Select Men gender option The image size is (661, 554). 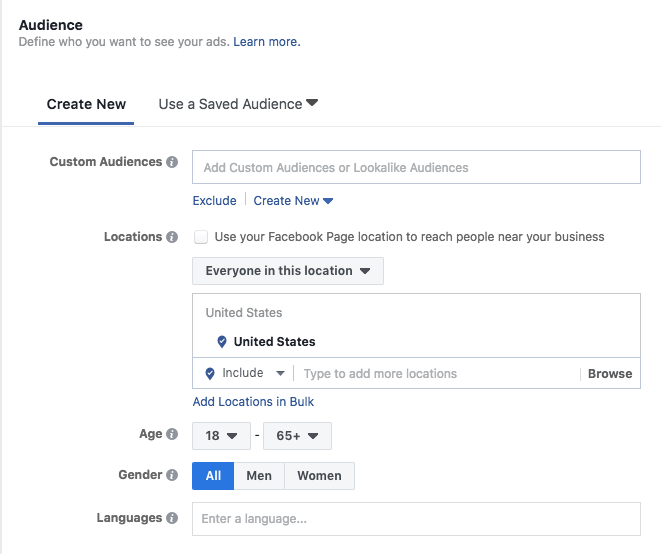[259, 476]
